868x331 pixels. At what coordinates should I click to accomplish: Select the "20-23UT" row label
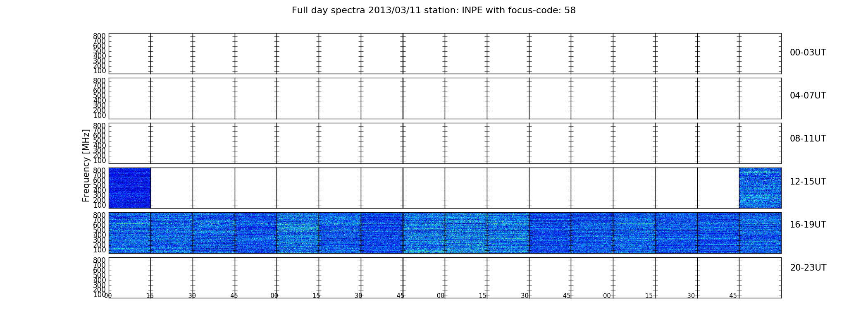click(808, 268)
